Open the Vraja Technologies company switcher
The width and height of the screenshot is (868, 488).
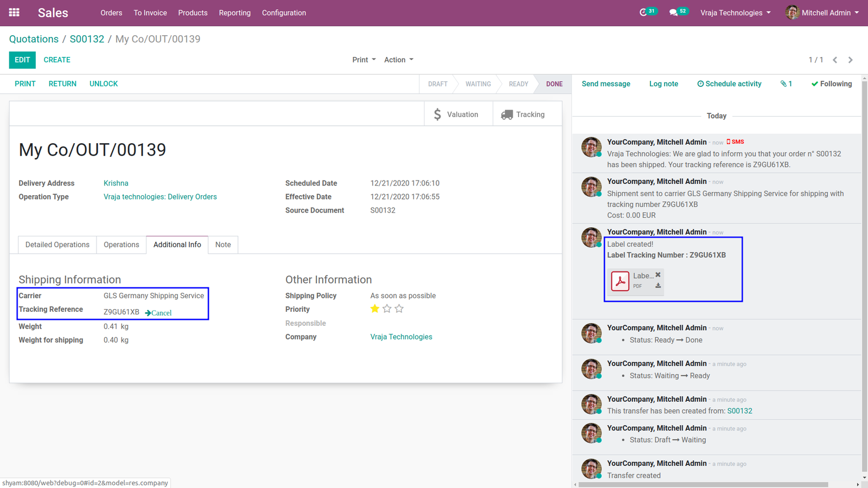[x=736, y=12]
